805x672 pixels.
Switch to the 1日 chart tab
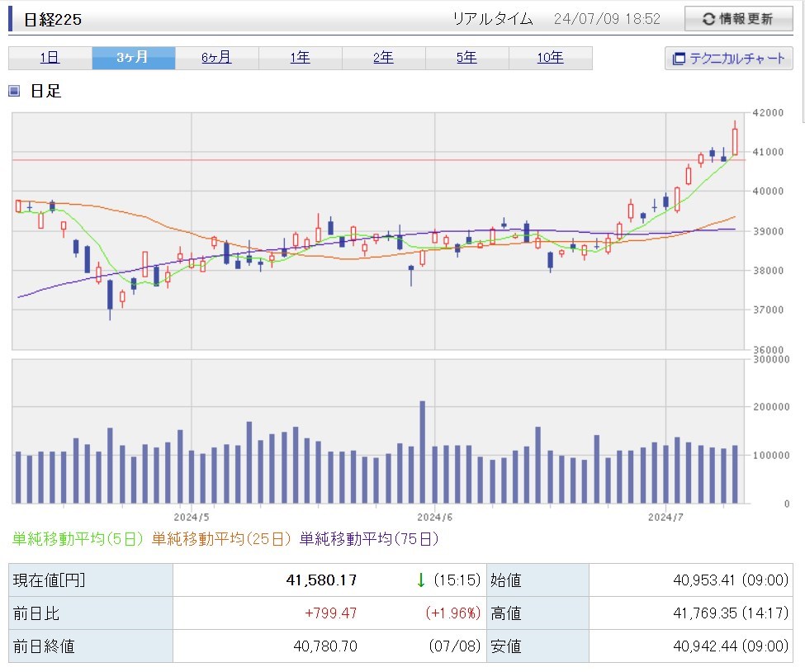50,58
